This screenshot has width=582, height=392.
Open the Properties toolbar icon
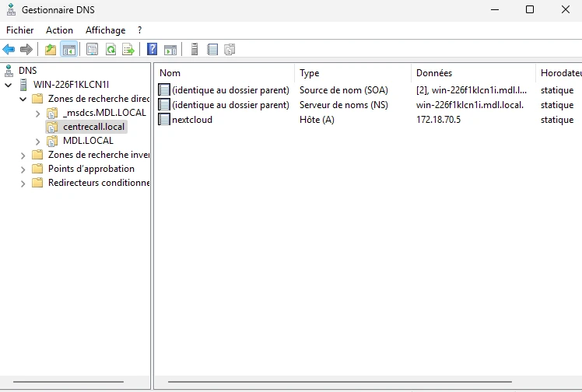click(x=92, y=49)
